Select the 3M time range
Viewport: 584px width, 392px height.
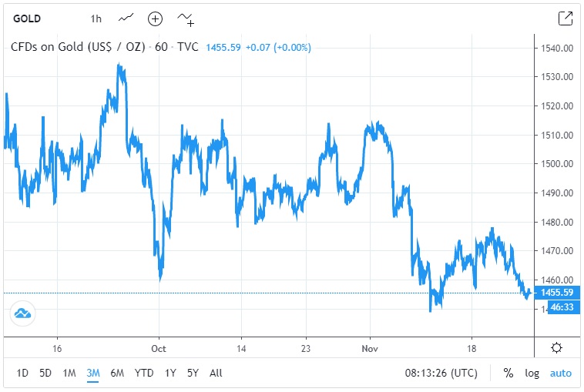[93, 373]
